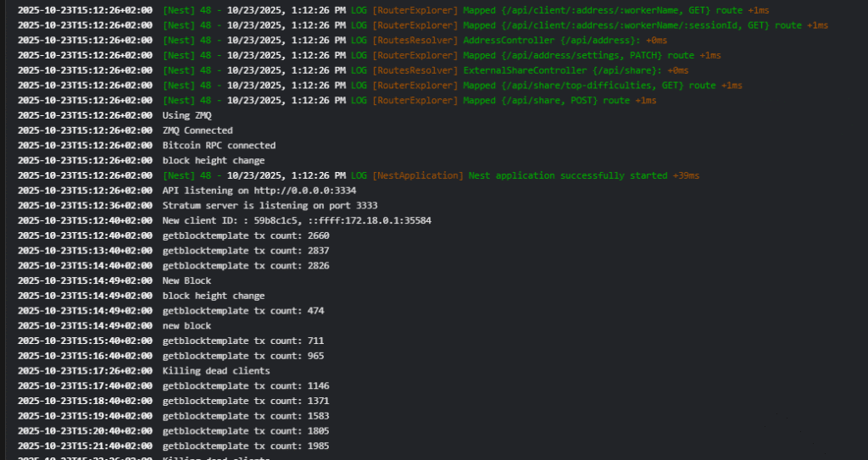Click the 'Killing dead clients' line at 15:17:26
The width and height of the screenshot is (868, 460).
[216, 371]
